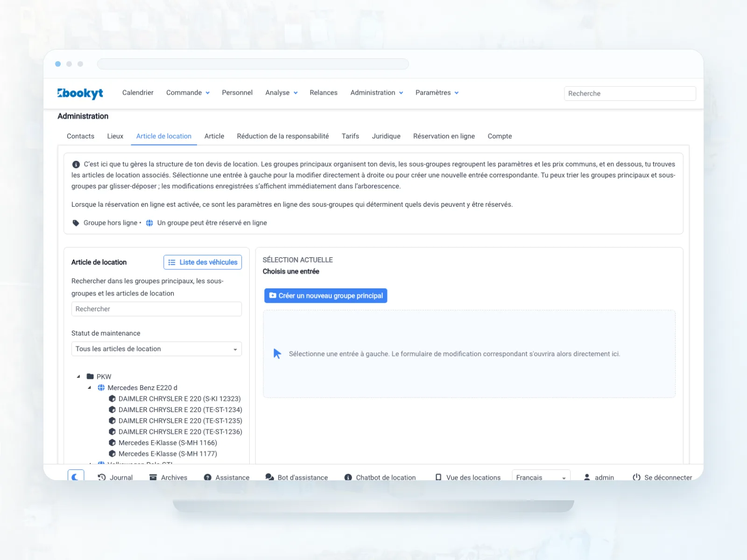This screenshot has height=560, width=747.
Task: Collapse the PKW folder tree node
Action: (x=78, y=376)
